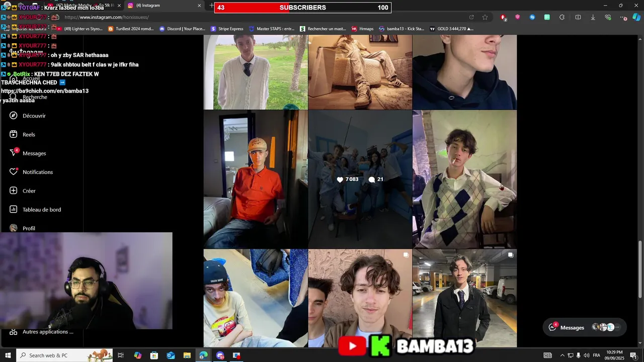Open a new browser tab
This screenshot has height=362, width=644.
(x=211, y=6)
